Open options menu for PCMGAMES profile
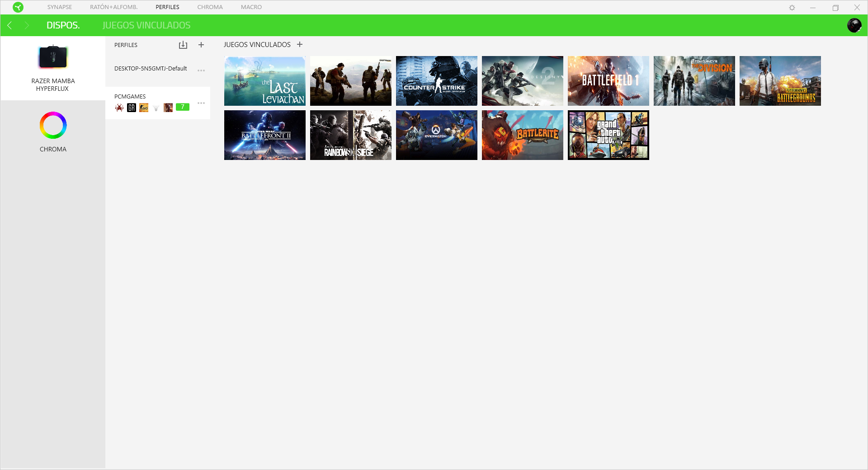This screenshot has height=470, width=868. pyautogui.click(x=201, y=103)
